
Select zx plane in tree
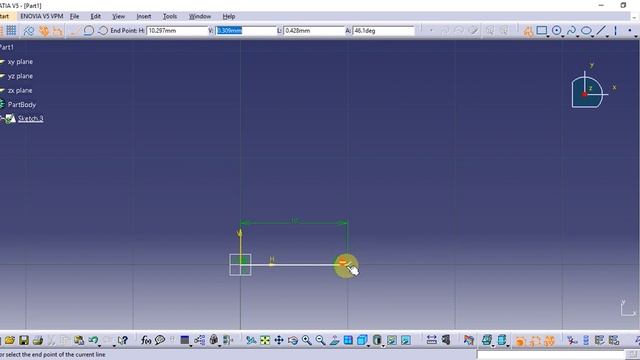(20, 90)
